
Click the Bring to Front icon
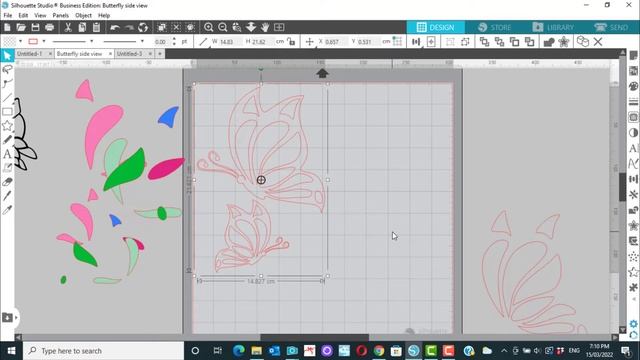[x=484, y=42]
